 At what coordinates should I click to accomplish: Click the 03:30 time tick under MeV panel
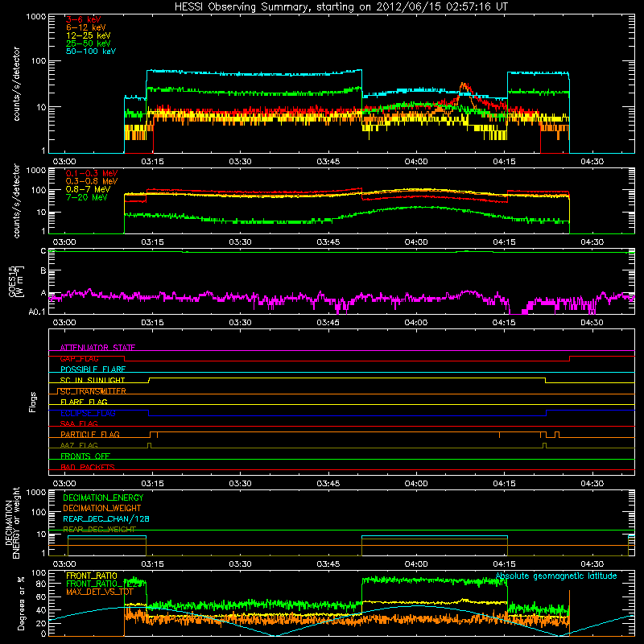pos(240,242)
